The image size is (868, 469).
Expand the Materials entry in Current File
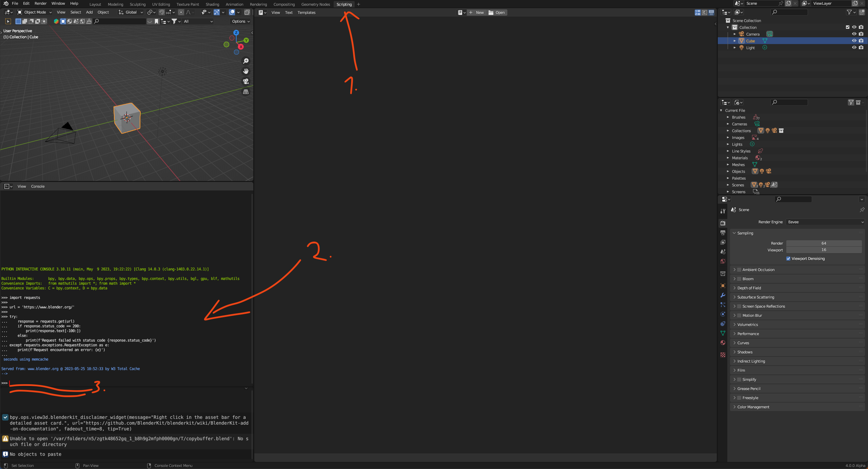[728, 158]
